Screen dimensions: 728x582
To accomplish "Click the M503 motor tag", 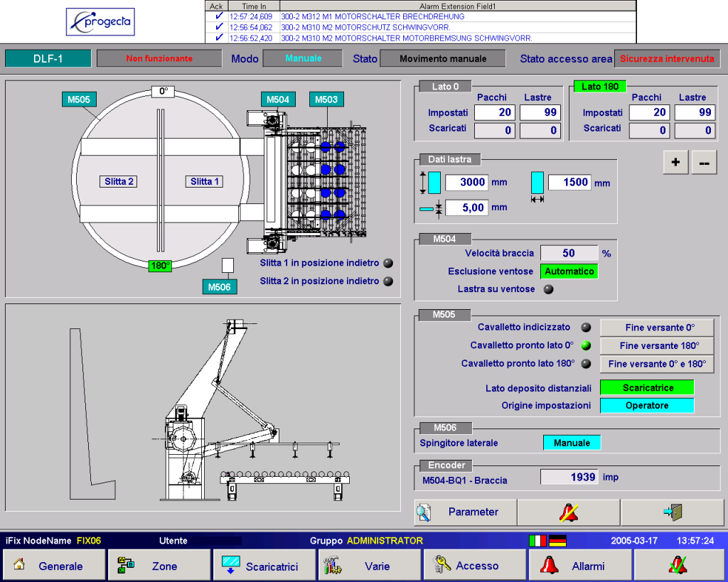I will coord(326,99).
